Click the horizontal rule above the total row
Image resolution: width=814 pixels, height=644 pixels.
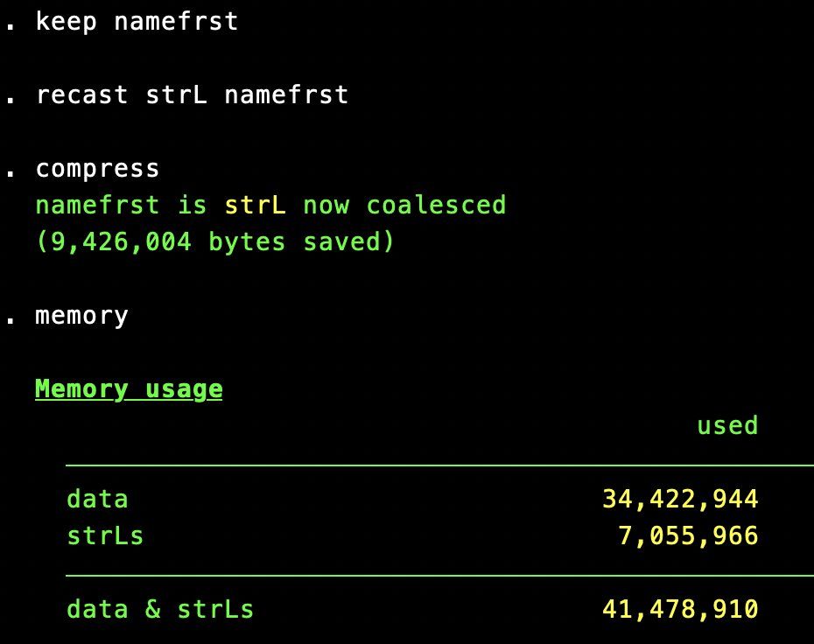(438, 575)
